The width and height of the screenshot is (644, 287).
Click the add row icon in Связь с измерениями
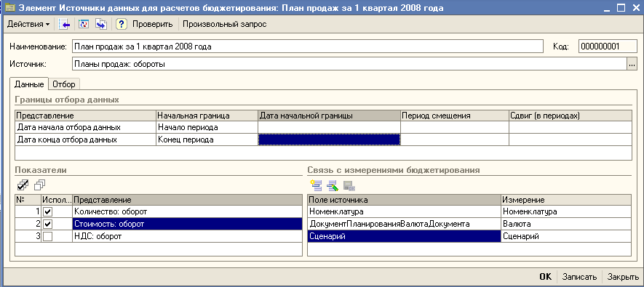(316, 186)
